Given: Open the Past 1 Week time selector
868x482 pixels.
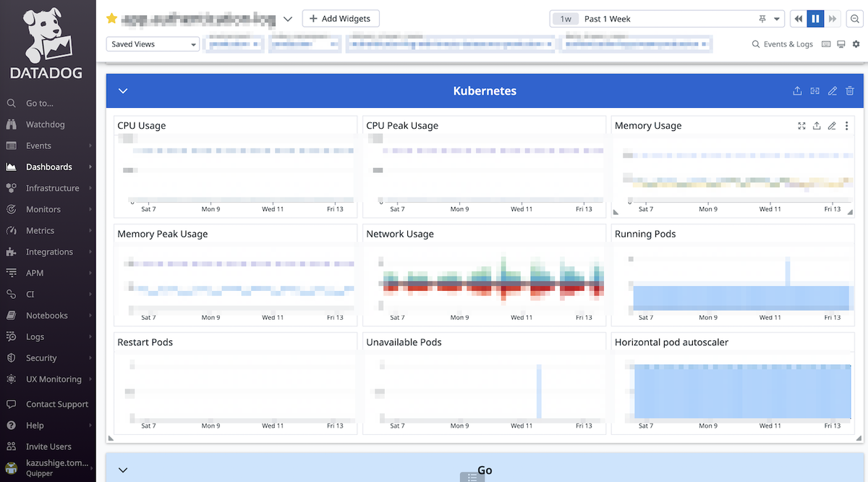Looking at the screenshot, I should point(667,19).
